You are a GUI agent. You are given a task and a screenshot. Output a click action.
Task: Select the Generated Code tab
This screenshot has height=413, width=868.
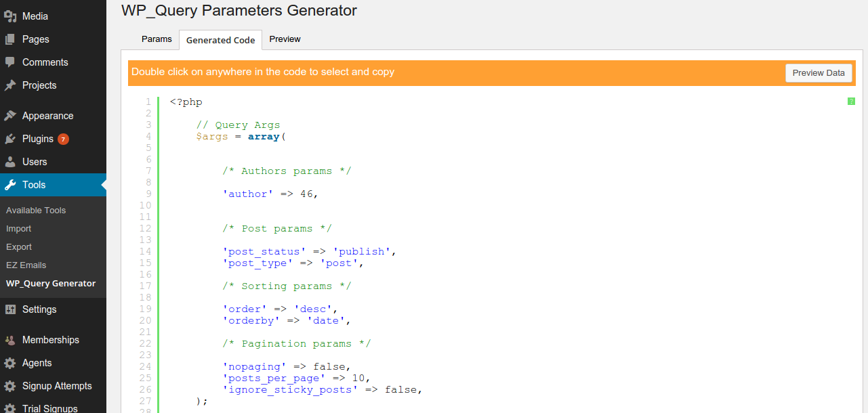click(220, 40)
